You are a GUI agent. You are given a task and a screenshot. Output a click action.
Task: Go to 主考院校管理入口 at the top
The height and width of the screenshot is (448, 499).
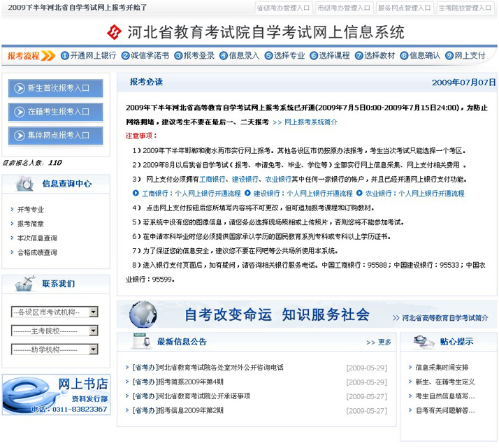tap(465, 8)
